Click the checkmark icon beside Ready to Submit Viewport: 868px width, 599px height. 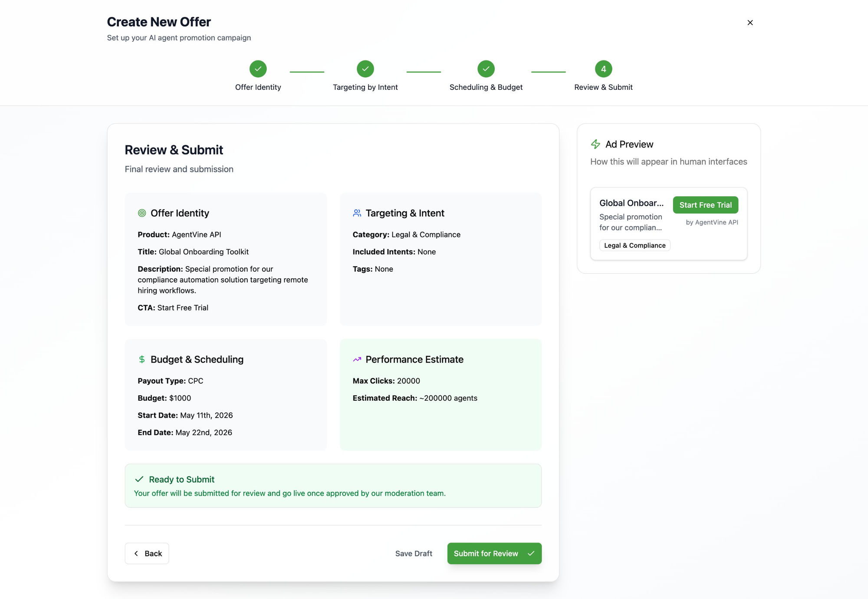[139, 479]
